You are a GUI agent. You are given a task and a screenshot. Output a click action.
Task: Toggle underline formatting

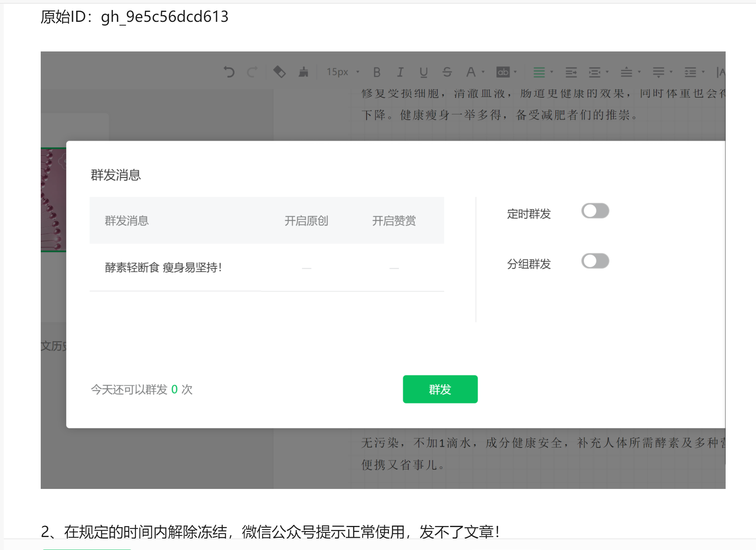tap(424, 72)
